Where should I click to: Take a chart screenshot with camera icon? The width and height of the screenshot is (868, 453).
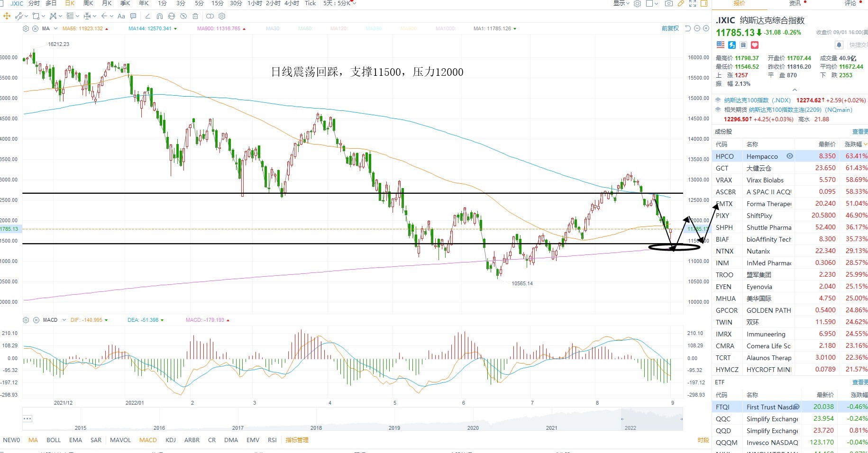point(668,3)
